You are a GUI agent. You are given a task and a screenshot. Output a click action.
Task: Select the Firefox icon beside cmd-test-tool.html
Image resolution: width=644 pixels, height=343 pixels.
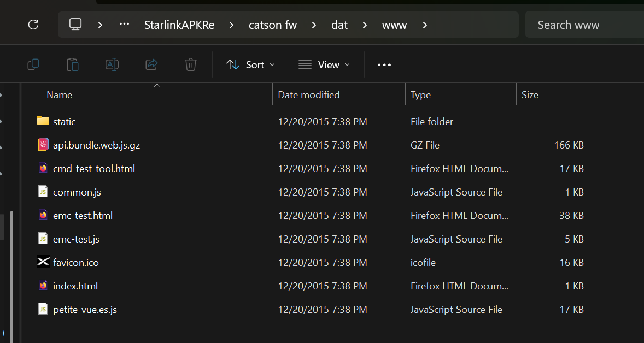coord(43,168)
